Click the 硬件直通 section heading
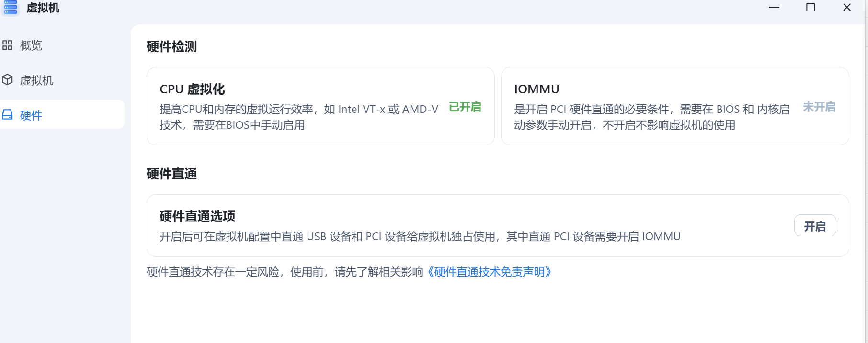868x343 pixels. [x=171, y=174]
